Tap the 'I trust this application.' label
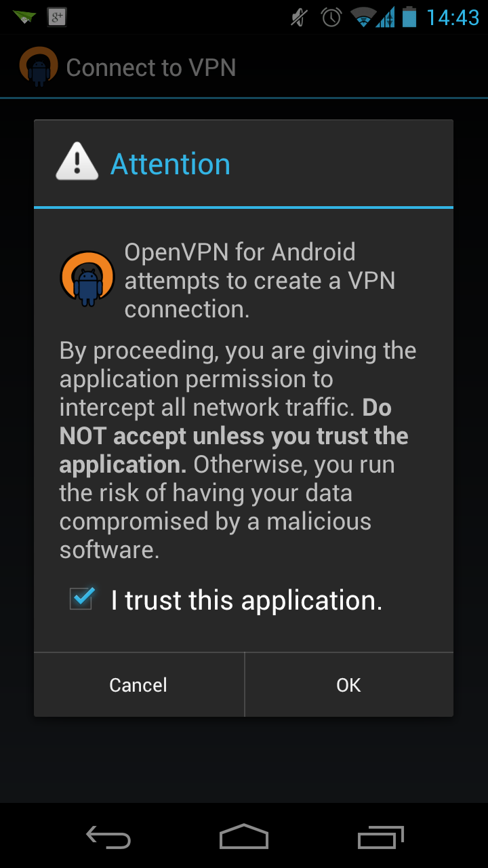 [247, 601]
